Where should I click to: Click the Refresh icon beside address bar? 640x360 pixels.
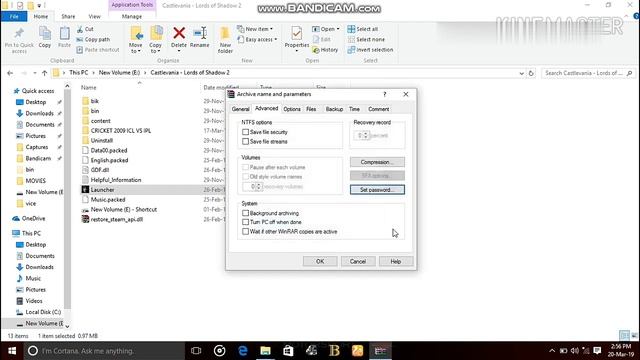click(531, 73)
